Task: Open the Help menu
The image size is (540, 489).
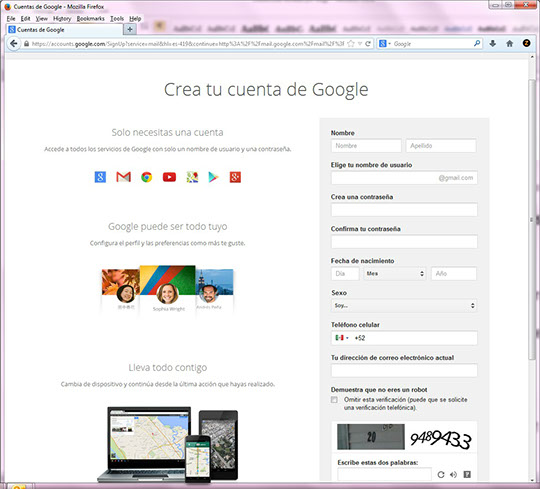Action: (x=135, y=19)
